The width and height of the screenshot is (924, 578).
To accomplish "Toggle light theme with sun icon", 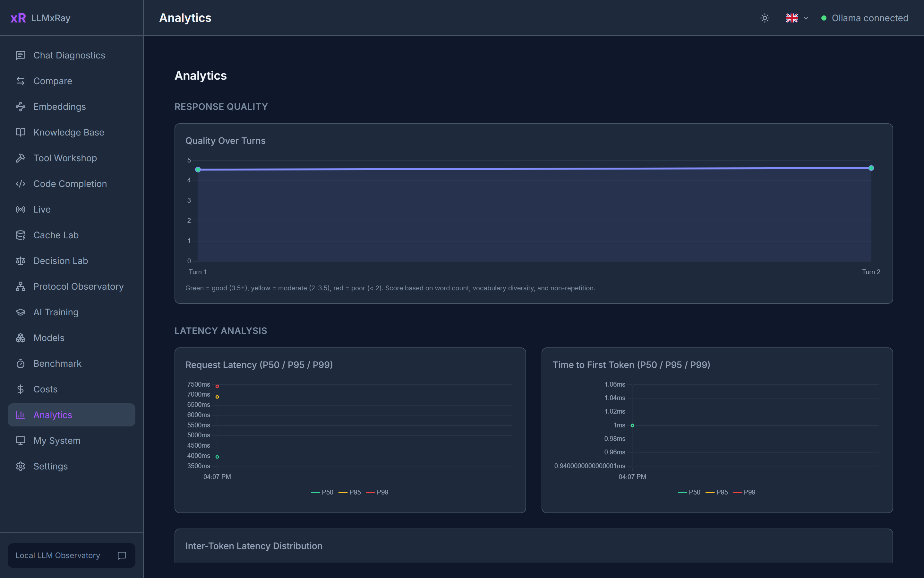I will tap(765, 18).
